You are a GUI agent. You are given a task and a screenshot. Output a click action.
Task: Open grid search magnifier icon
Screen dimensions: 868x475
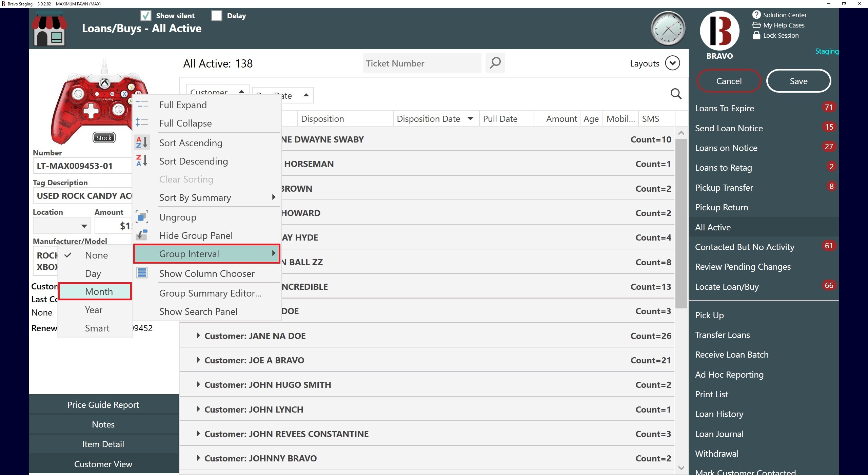coord(676,94)
